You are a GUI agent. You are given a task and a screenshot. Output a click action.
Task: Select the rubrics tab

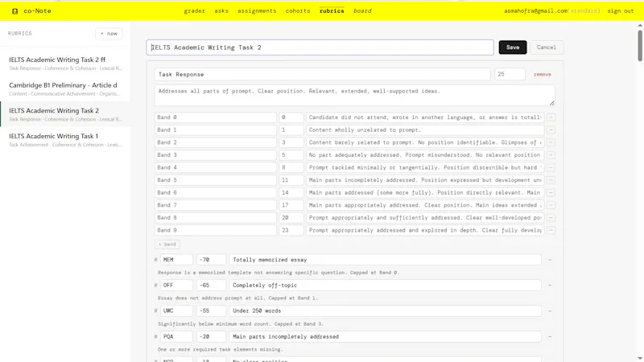(x=332, y=11)
